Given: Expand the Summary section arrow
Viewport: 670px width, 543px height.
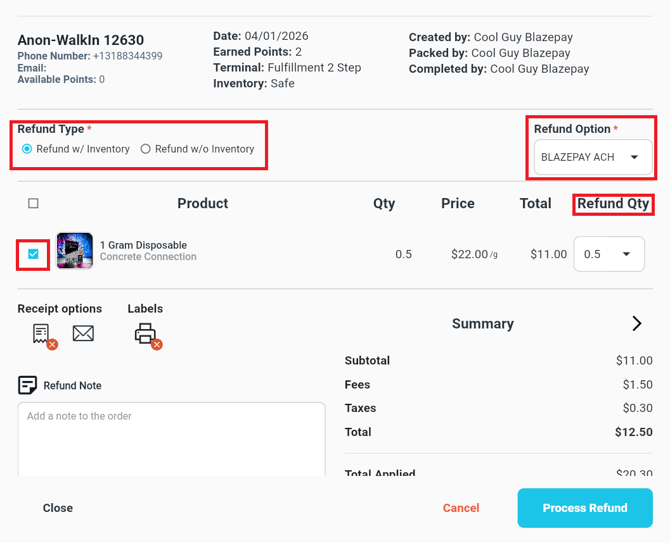Looking at the screenshot, I should coord(637,324).
